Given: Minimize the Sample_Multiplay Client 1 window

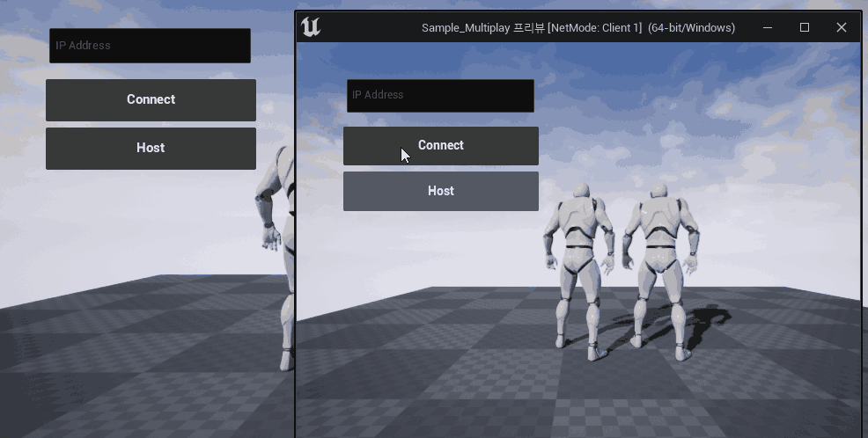Looking at the screenshot, I should [x=768, y=27].
